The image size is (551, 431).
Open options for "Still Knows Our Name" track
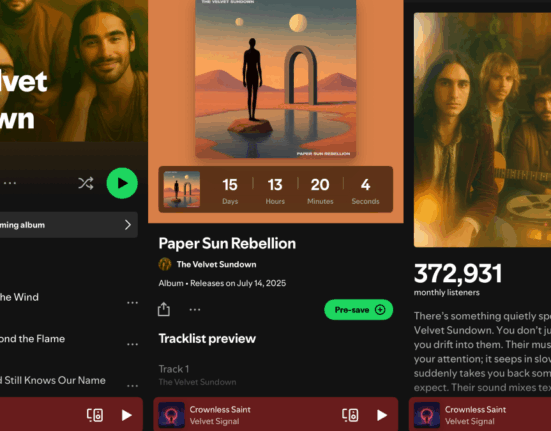(x=132, y=386)
